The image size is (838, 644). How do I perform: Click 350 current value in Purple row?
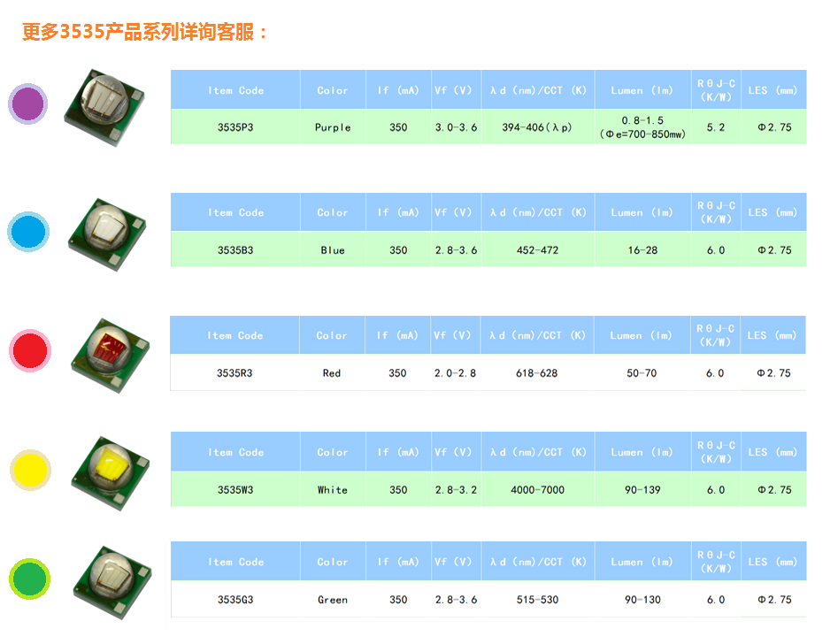click(398, 127)
